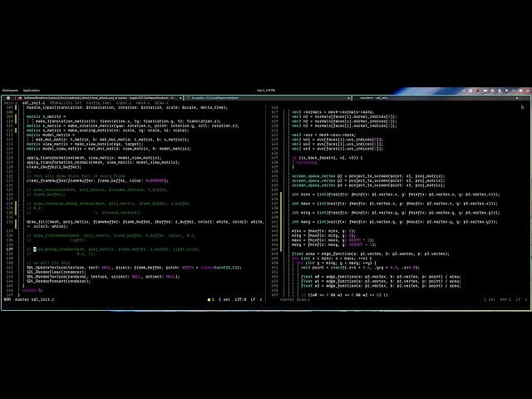The height and width of the screenshot is (399, 532).
Task: Click the apply_transformation(mesh line
Action: 94,158
